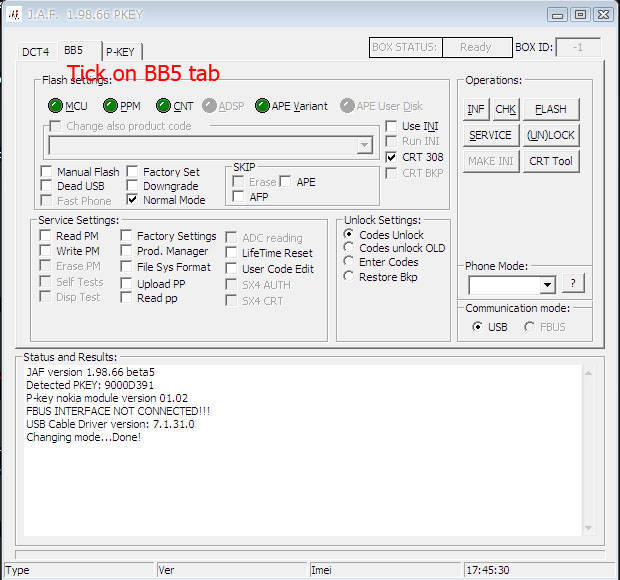Select USB communication mode
Screen dimensions: 620x580
point(477,327)
